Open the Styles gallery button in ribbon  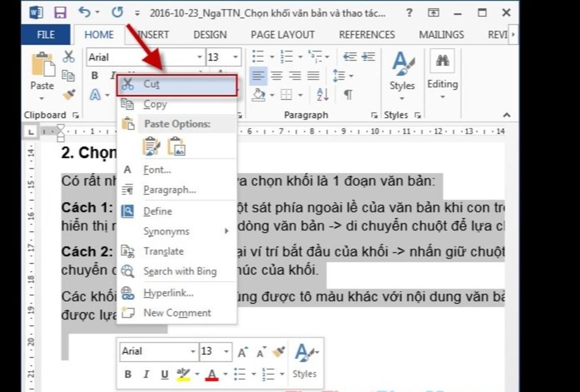402,76
